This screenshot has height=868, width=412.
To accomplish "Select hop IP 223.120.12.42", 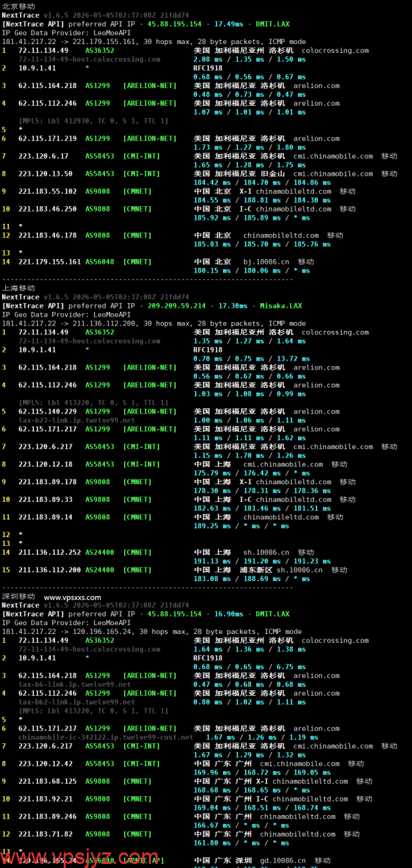I will point(45,764).
